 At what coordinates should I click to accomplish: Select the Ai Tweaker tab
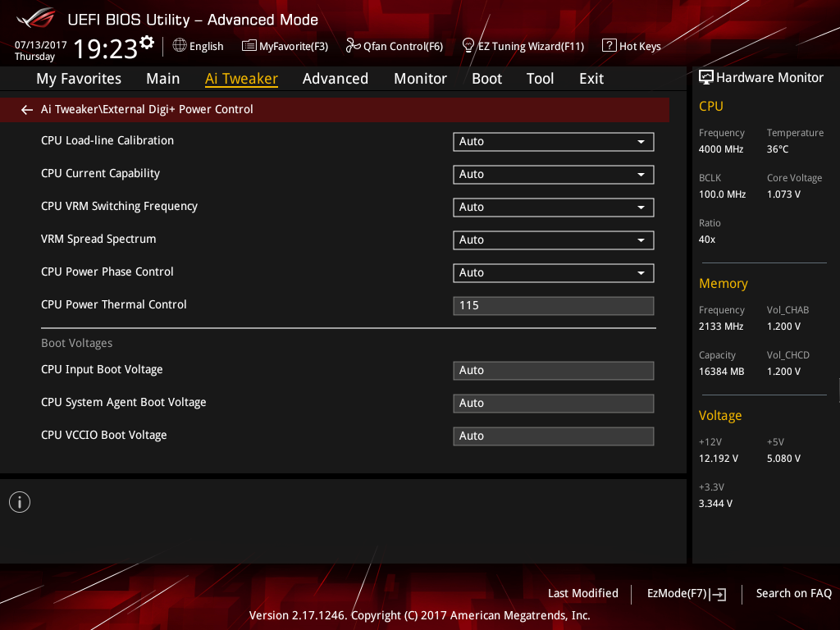(241, 79)
